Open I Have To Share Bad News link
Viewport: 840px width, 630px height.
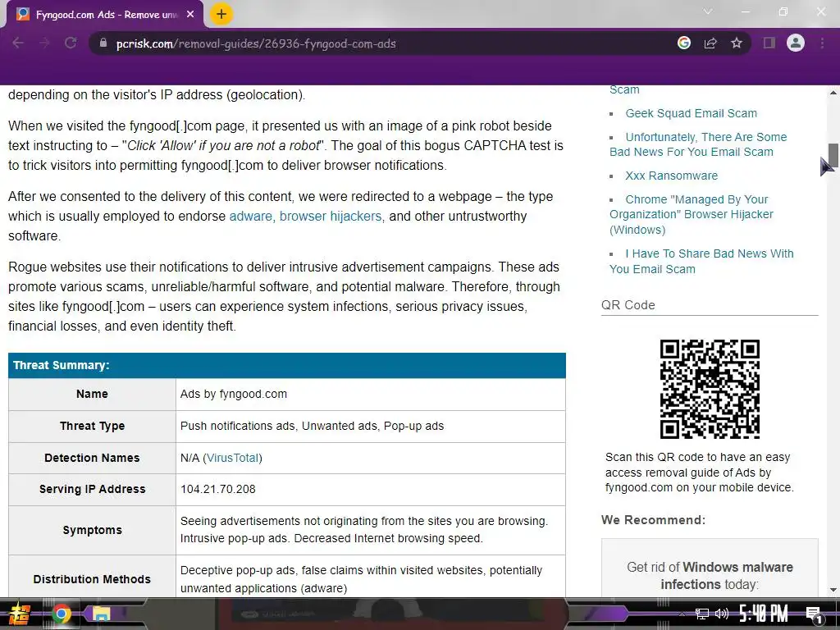point(701,262)
